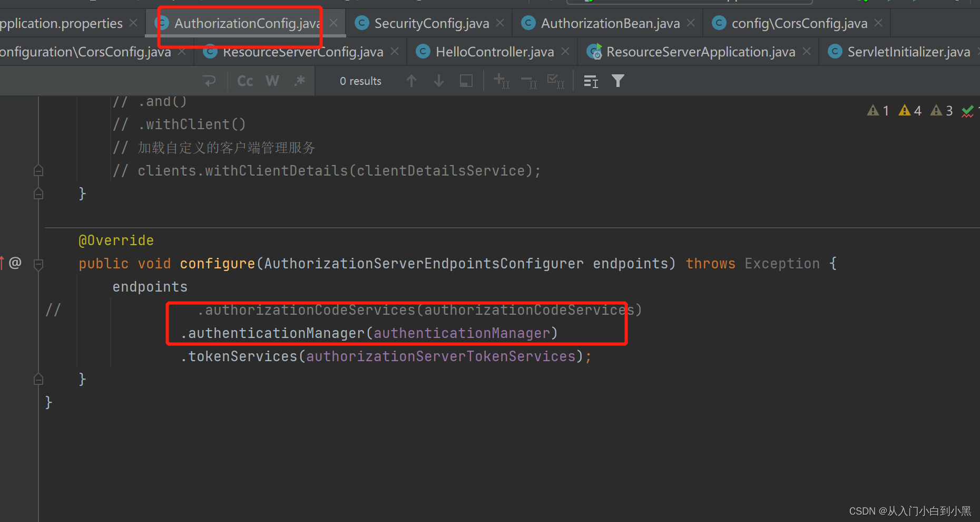Click AuthorizationServerEndpointsConfigurer parameter type

424,264
